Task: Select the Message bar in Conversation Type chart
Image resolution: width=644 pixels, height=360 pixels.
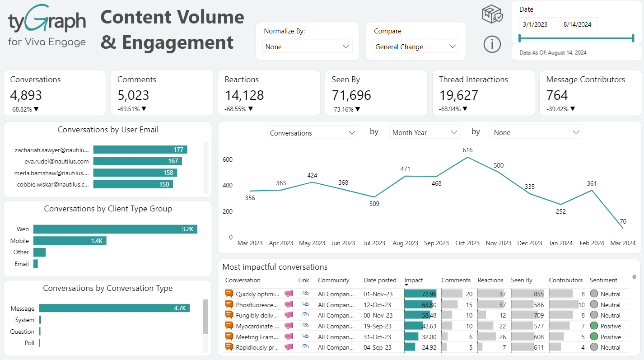Action: point(114,308)
